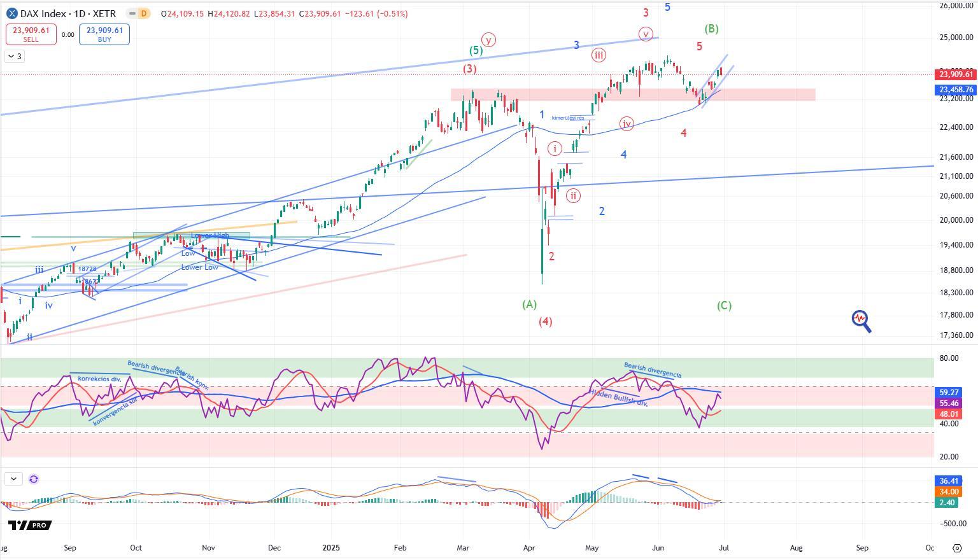The width and height of the screenshot is (978, 560).
Task: Open symbol search via DAX Index title
Action: tap(68, 13)
